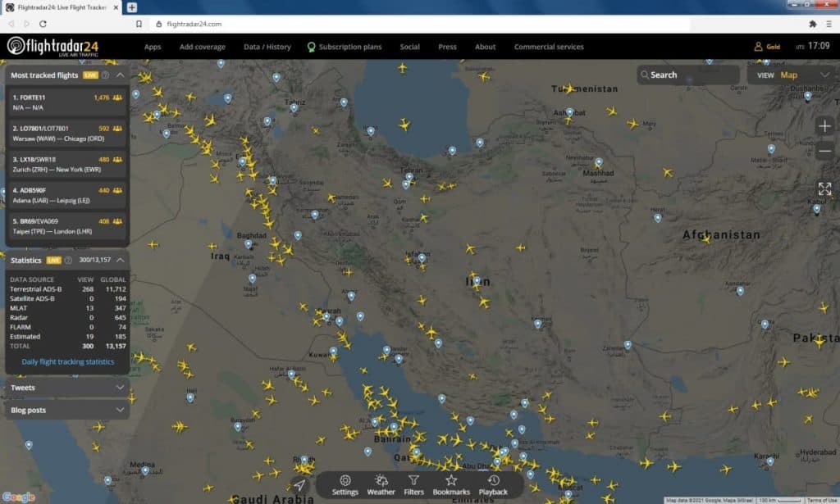Image resolution: width=840 pixels, height=504 pixels.
Task: Open the Weather overlay options
Action: 381,484
